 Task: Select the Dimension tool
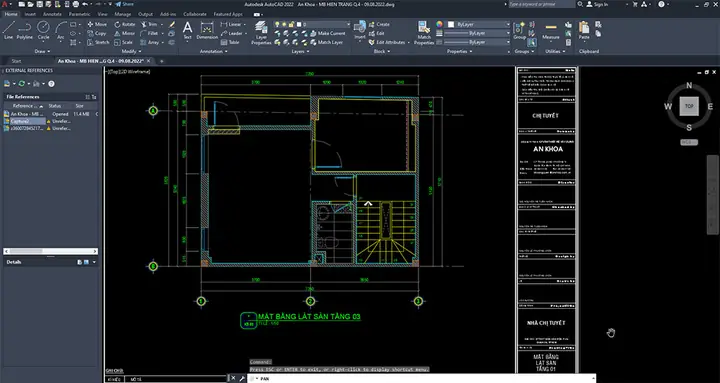tap(207, 30)
